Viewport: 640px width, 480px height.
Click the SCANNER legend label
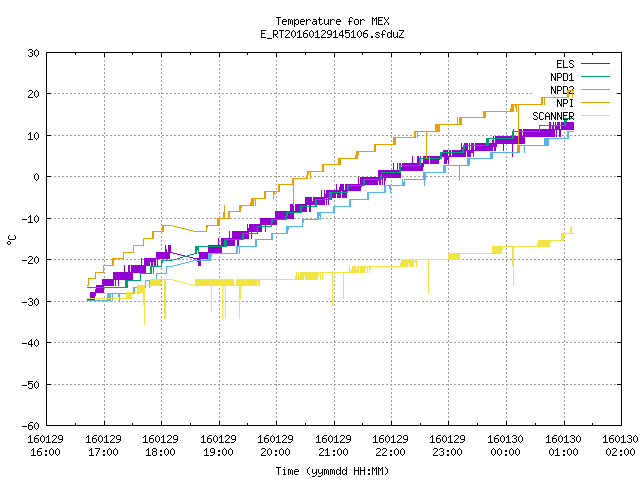click(553, 116)
